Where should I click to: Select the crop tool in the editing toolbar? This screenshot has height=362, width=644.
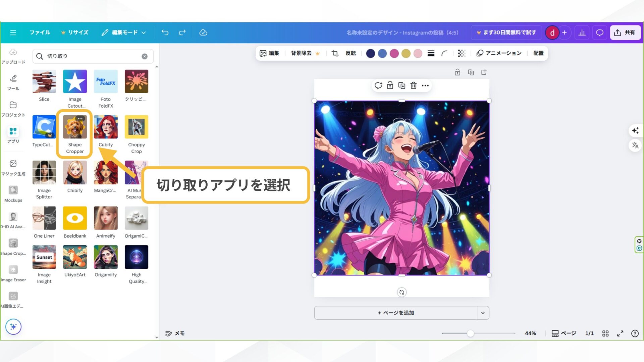click(x=334, y=53)
